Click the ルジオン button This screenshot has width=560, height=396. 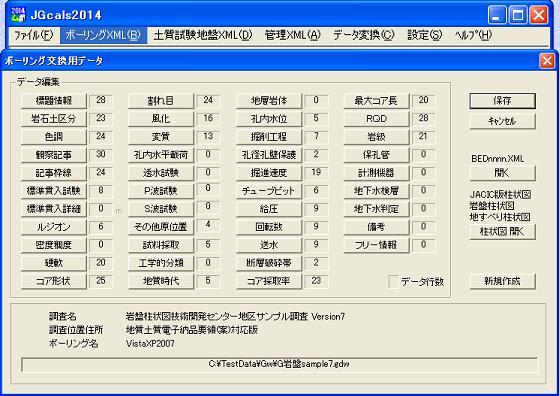(54, 227)
